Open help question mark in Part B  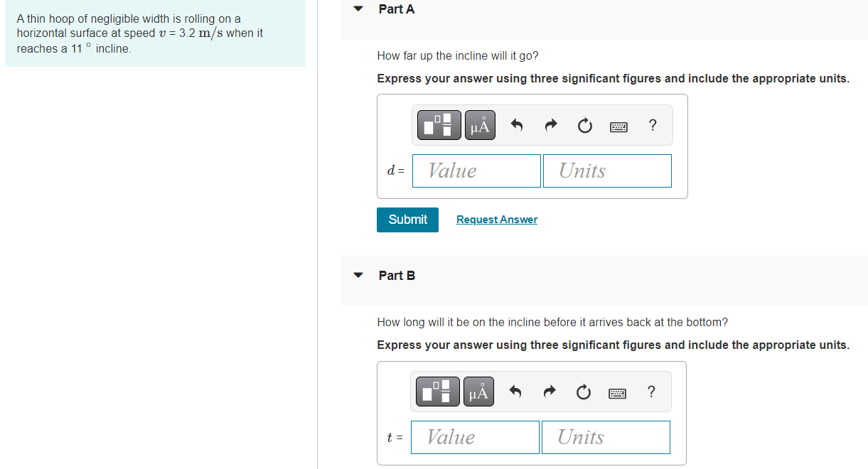[652, 392]
